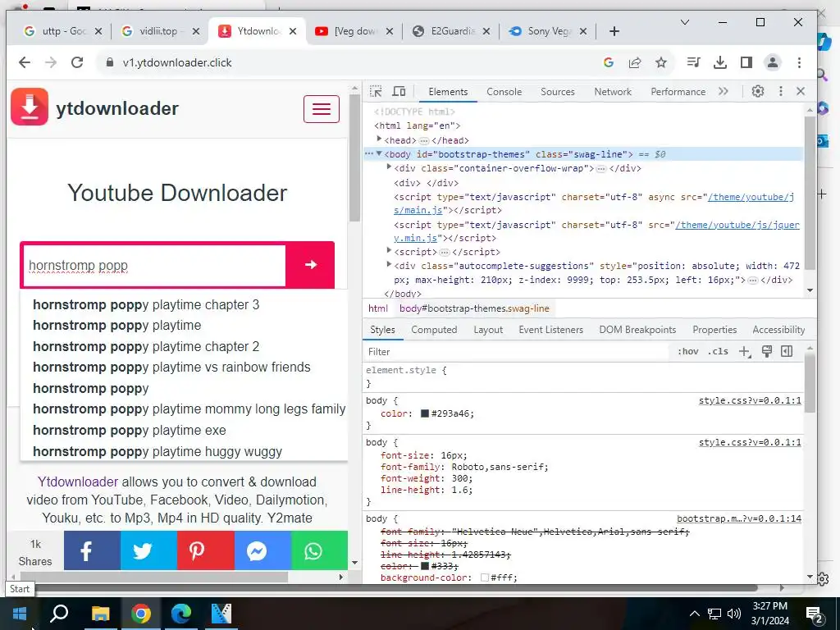Expand the head element node
The height and width of the screenshot is (630, 840).
tap(379, 139)
